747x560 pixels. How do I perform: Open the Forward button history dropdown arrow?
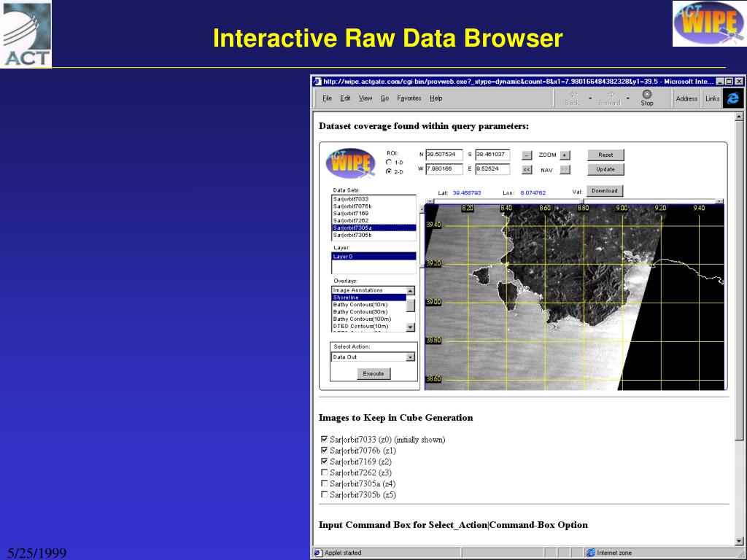pos(628,98)
